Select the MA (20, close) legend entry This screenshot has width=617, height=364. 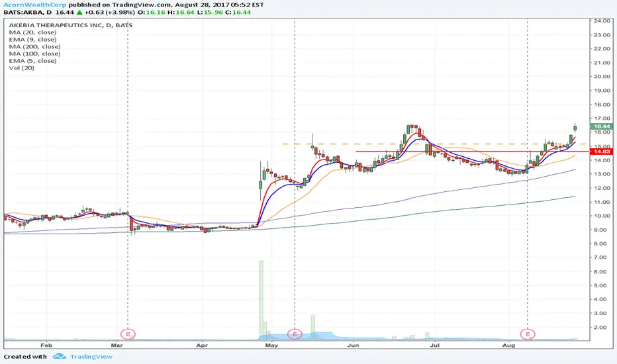[32, 32]
